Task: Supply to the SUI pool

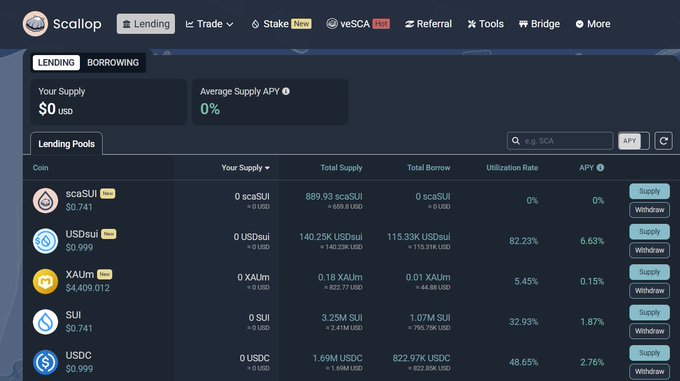Action: click(649, 312)
